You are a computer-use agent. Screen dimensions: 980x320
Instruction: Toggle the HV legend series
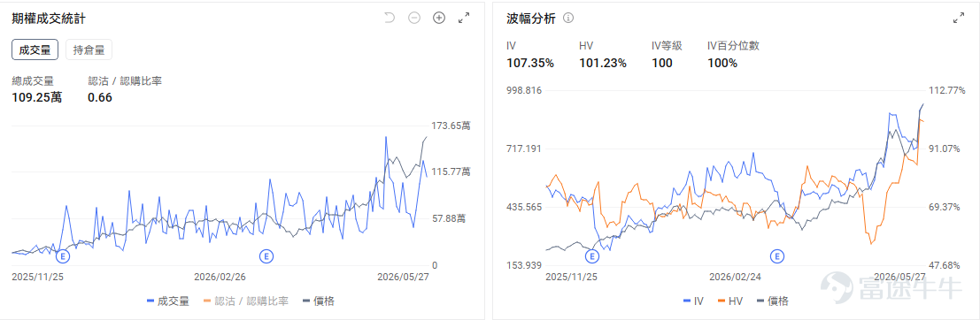(x=731, y=301)
